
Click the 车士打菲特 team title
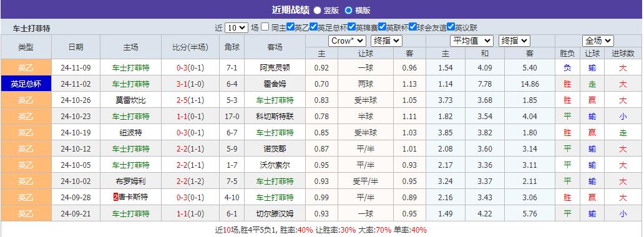tap(32, 29)
